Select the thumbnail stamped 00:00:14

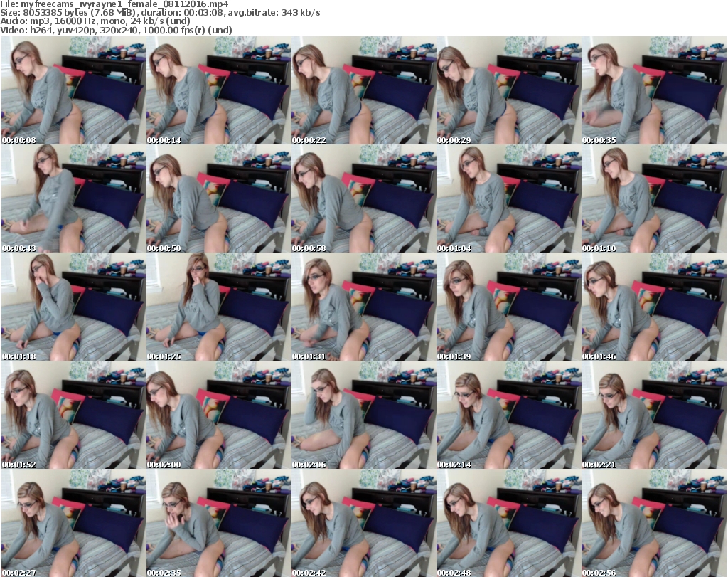tap(219, 90)
